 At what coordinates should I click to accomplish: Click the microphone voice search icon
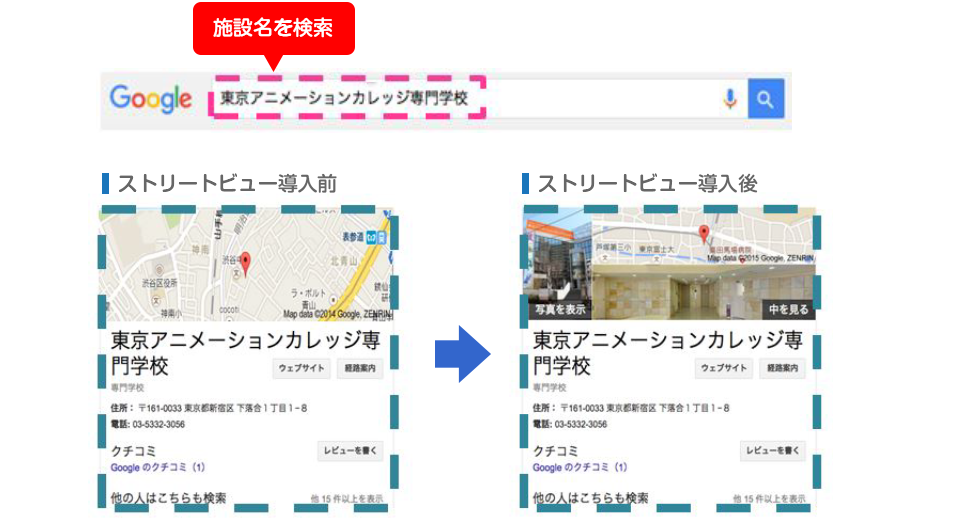point(730,99)
